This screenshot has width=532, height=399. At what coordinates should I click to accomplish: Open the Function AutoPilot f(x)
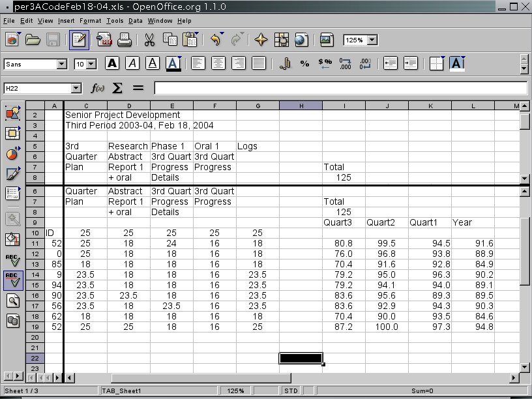pos(98,88)
